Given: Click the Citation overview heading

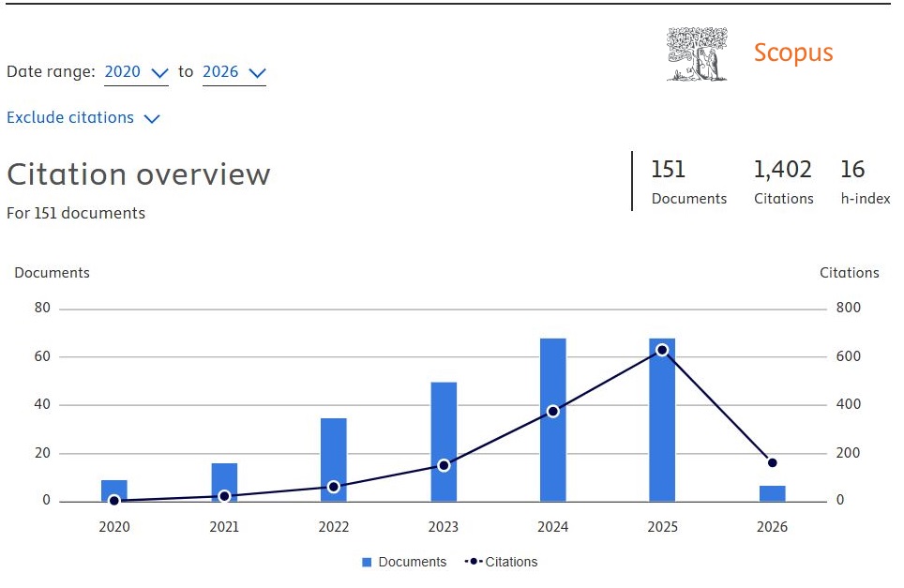Looking at the screenshot, I should click(139, 174).
